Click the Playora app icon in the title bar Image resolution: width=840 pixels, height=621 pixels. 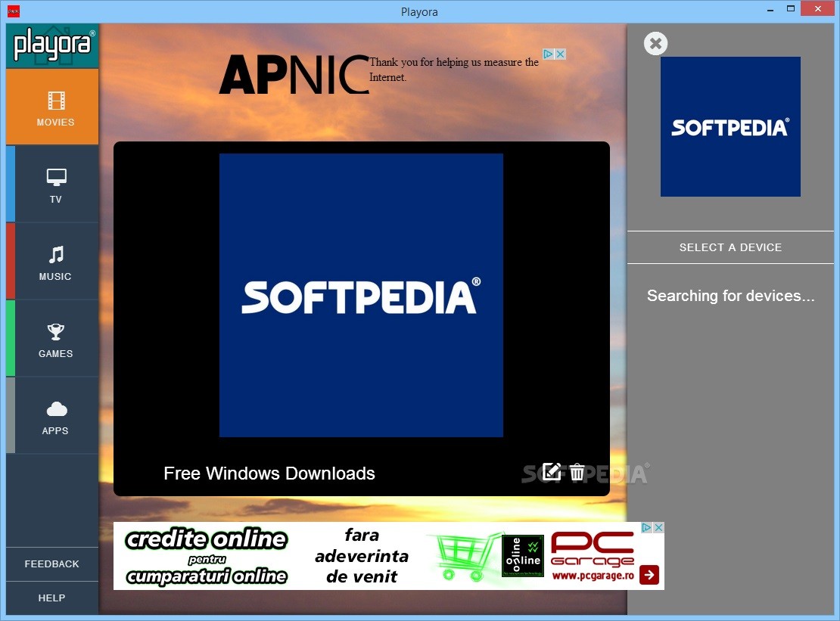pyautogui.click(x=14, y=11)
